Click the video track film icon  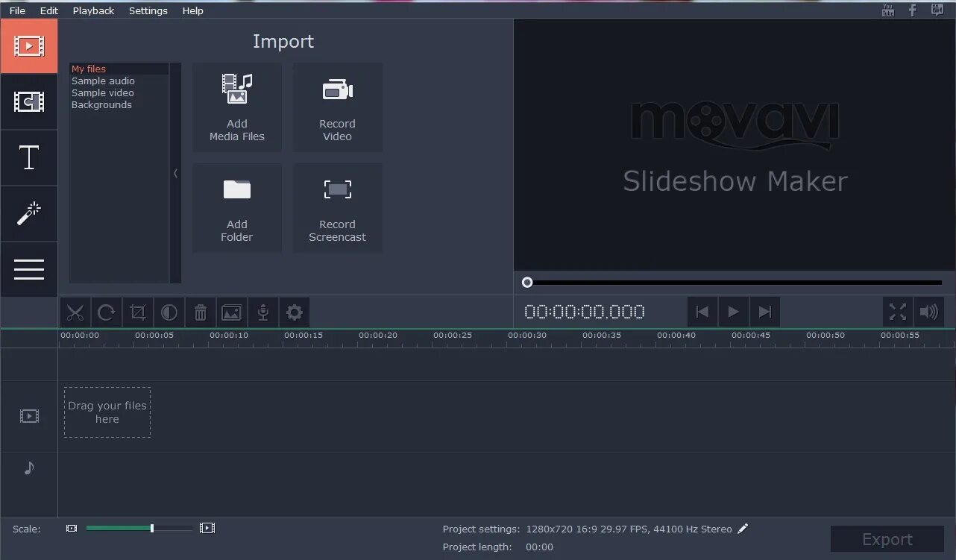pos(29,416)
